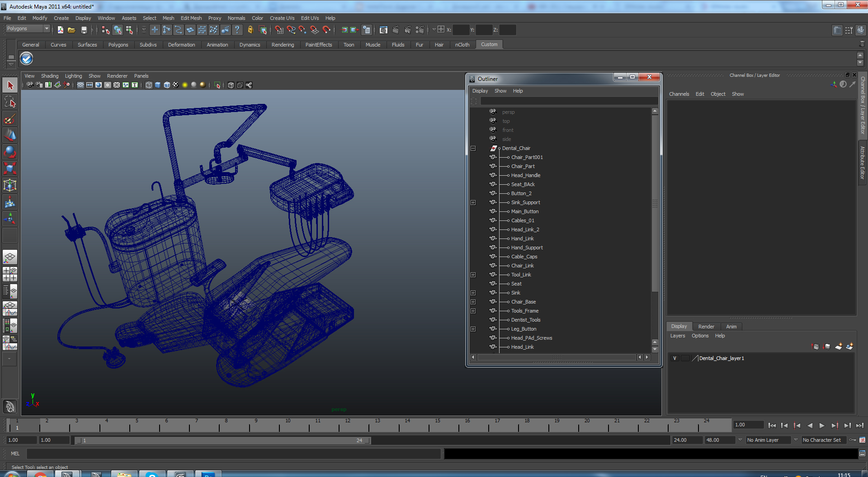868x477 pixels.
Task: Collapse the Dental_Chair group
Action: 473,148
